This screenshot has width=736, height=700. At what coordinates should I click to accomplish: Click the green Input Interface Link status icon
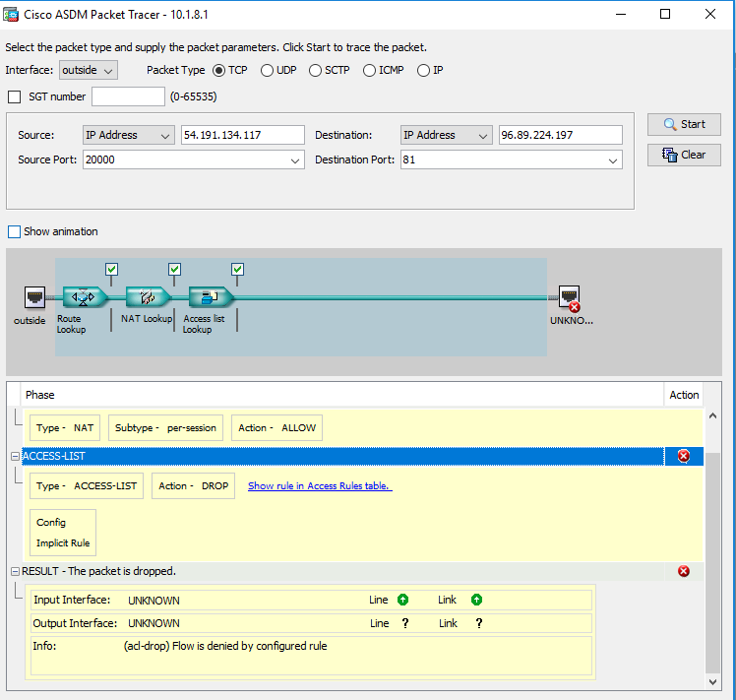point(476,600)
